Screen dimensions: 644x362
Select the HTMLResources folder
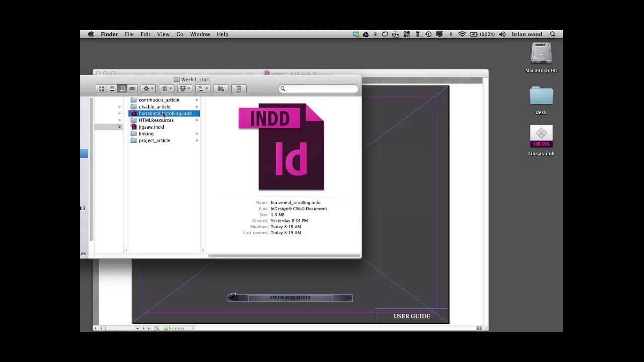[164, 120]
